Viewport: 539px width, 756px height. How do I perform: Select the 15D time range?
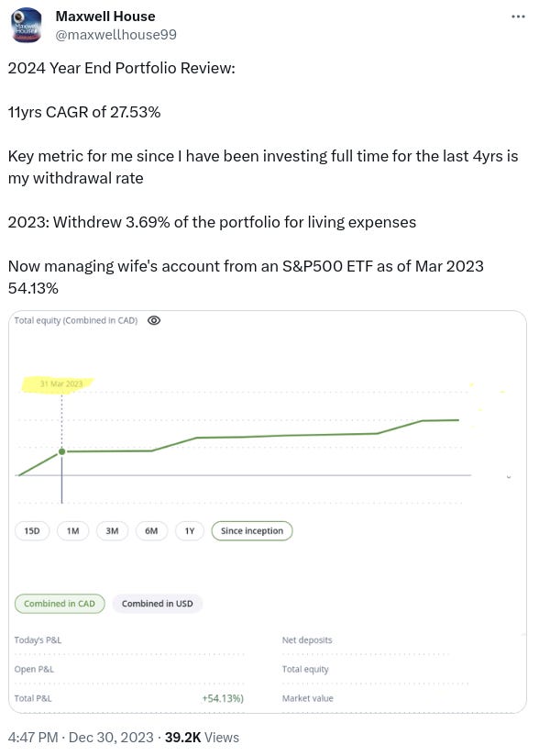[32, 531]
